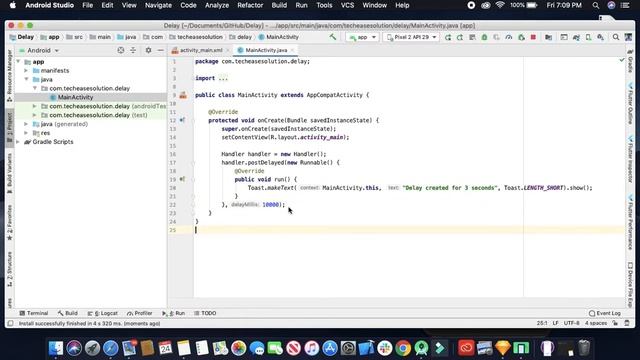
Task: Open the Event Log
Action: (605, 313)
